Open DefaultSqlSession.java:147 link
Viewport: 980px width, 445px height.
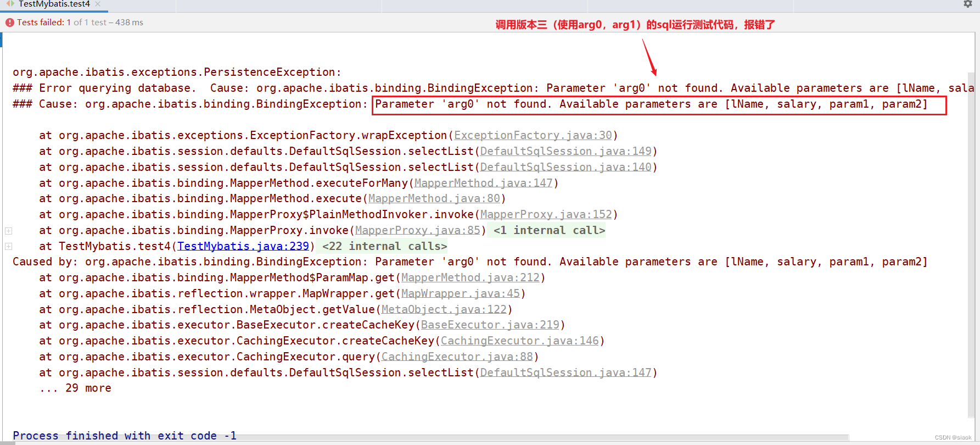click(566, 373)
